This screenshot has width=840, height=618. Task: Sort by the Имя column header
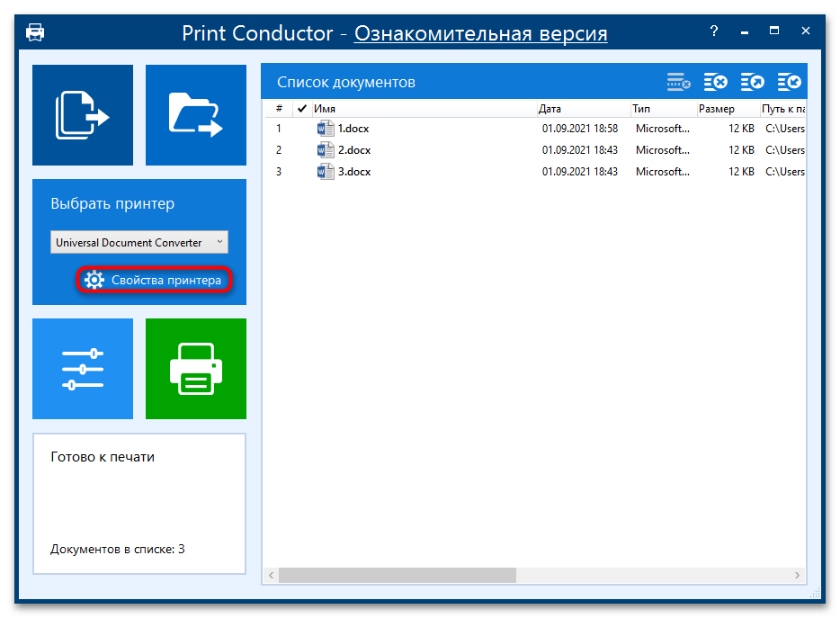point(424,109)
